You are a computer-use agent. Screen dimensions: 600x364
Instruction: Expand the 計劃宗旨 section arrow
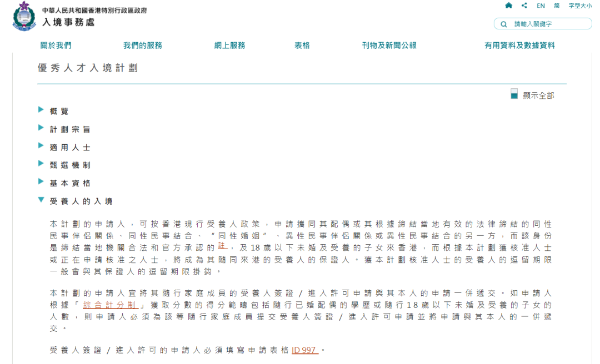[x=41, y=128]
